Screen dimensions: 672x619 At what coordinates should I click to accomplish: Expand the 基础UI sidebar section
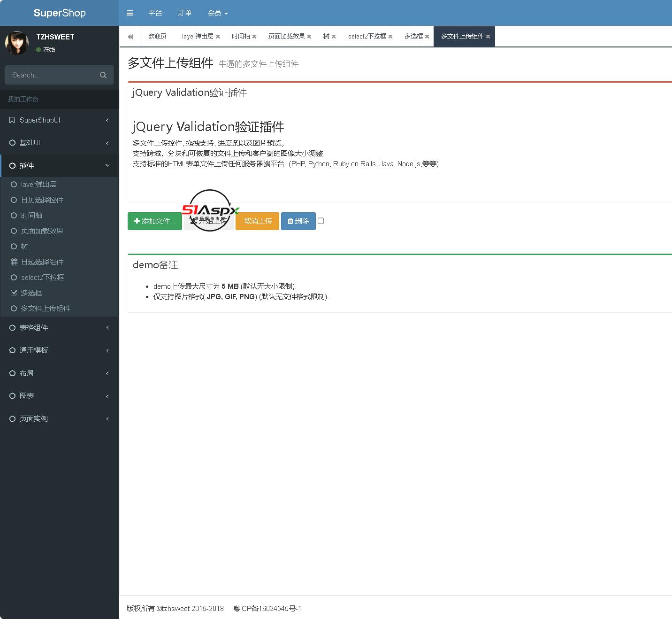[x=59, y=143]
